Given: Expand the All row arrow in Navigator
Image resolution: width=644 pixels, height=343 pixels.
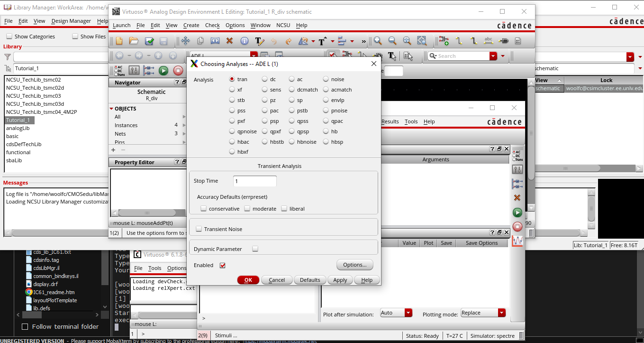Looking at the screenshot, I should [184, 117].
